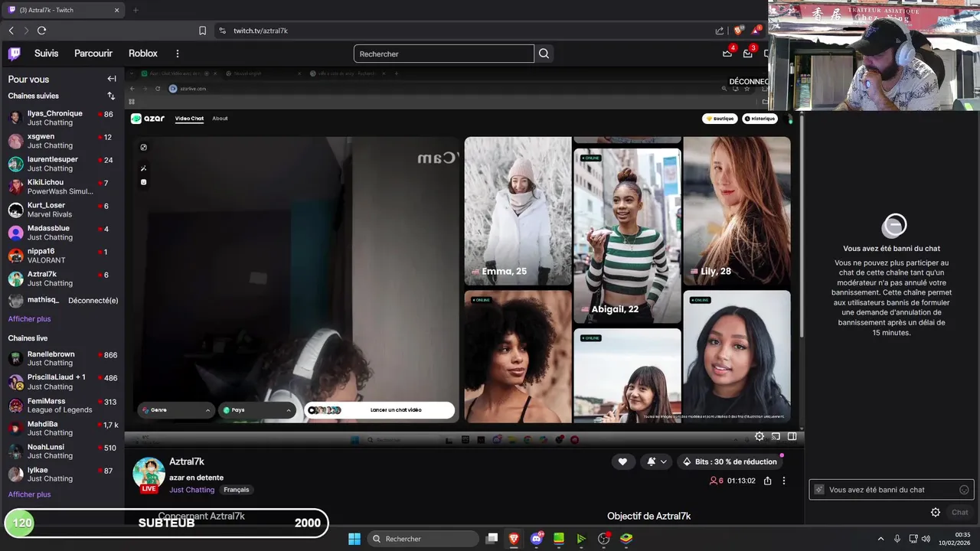Screen dimensions: 980x551
Task: Select the About tab in Azar
Action: [220, 119]
